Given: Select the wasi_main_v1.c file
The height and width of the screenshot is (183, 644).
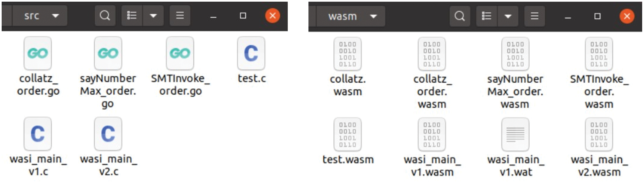Looking at the screenshot, I should tap(38, 134).
